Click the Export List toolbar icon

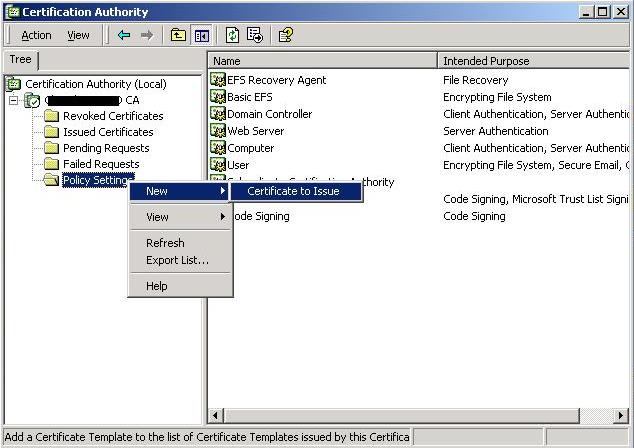(255, 35)
